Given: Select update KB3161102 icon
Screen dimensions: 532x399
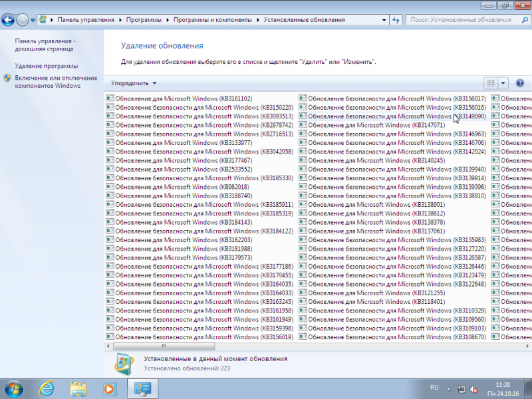Looking at the screenshot, I should tap(110, 98).
